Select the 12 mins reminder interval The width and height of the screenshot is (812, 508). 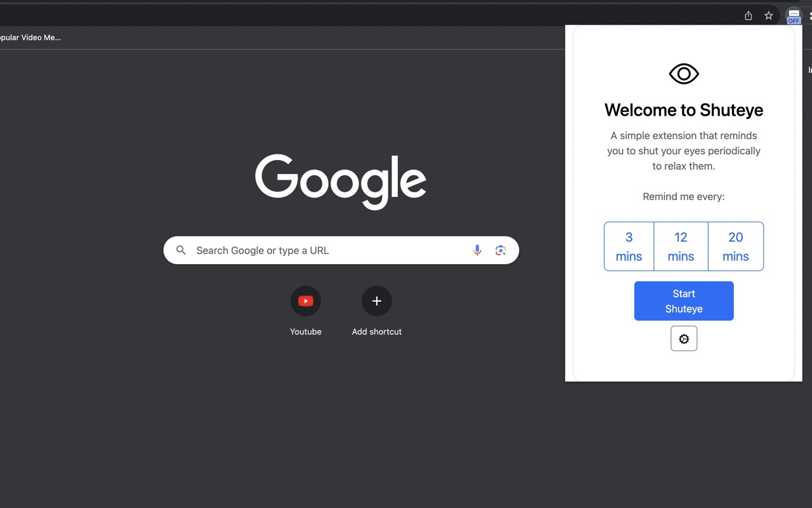coord(681,246)
